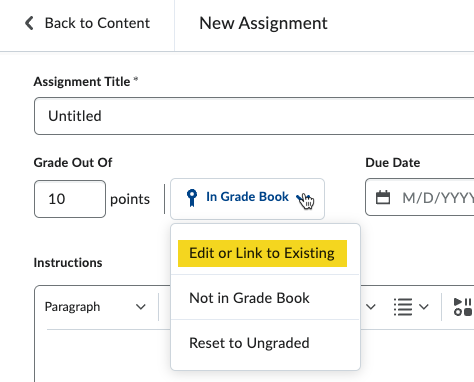The height and width of the screenshot is (382, 474).
Task: Expand the list options chevron
Action: (x=424, y=307)
